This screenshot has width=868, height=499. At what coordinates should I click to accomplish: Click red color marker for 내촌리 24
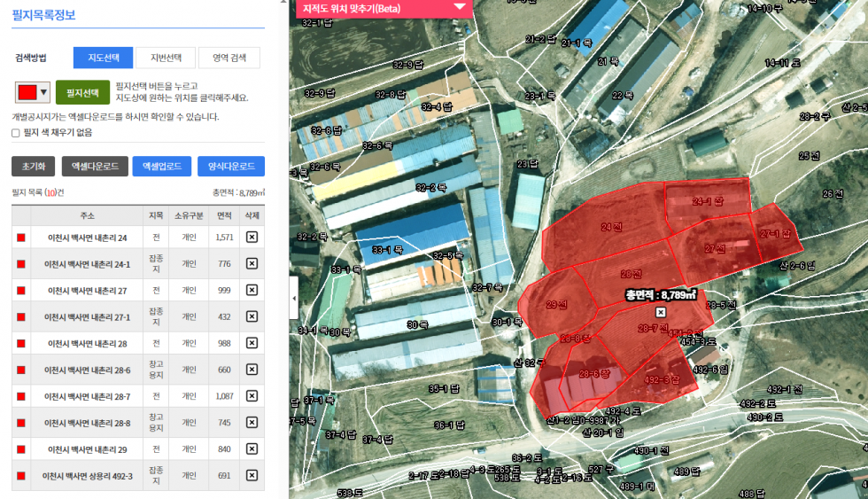click(21, 238)
